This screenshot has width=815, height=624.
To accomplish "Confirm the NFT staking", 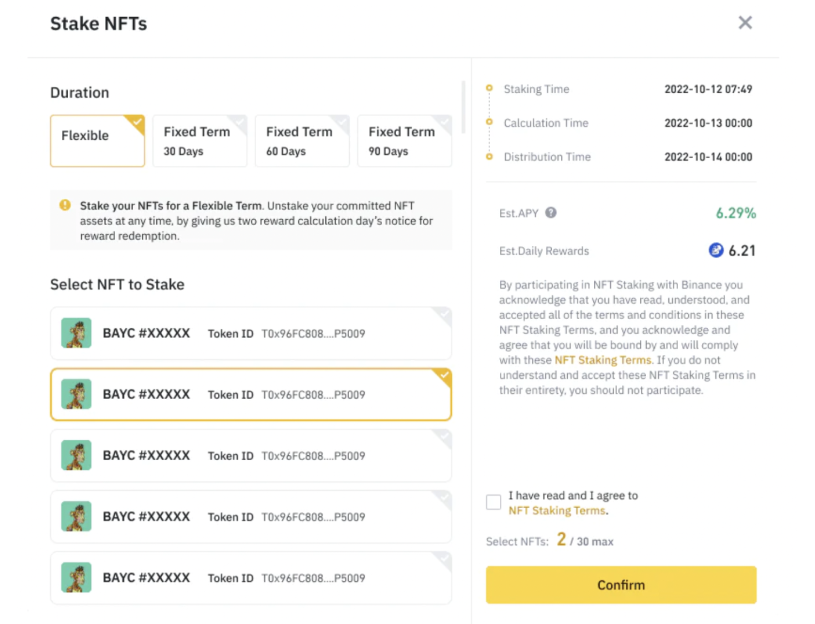I will [621, 585].
